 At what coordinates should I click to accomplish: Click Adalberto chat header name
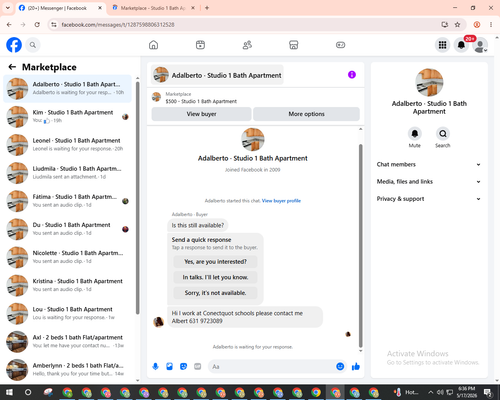tap(226, 76)
